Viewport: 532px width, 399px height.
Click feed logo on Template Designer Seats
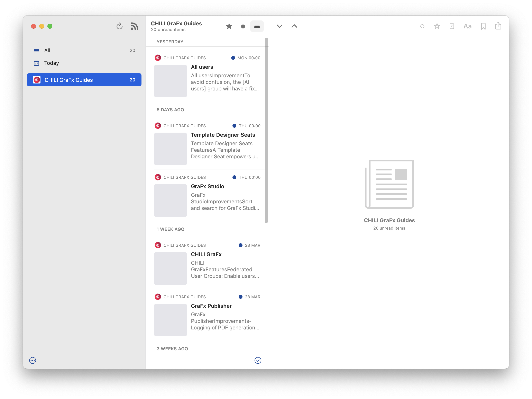pos(158,126)
